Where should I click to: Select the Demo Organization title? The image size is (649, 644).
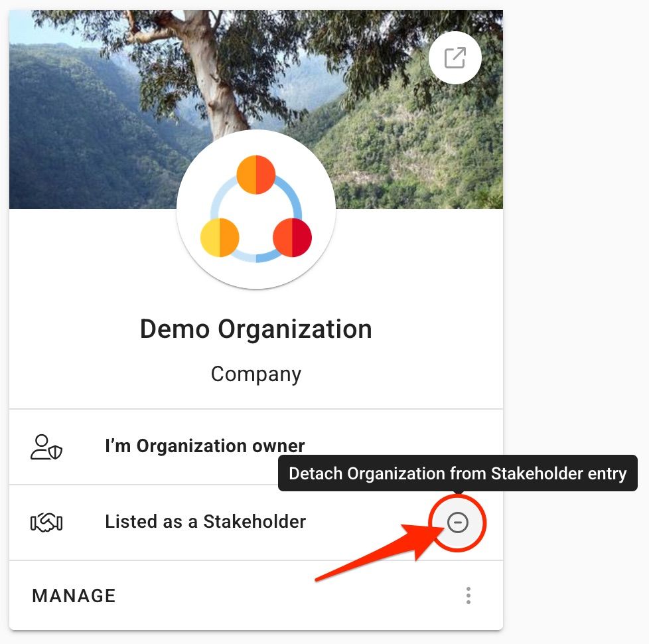point(255,329)
